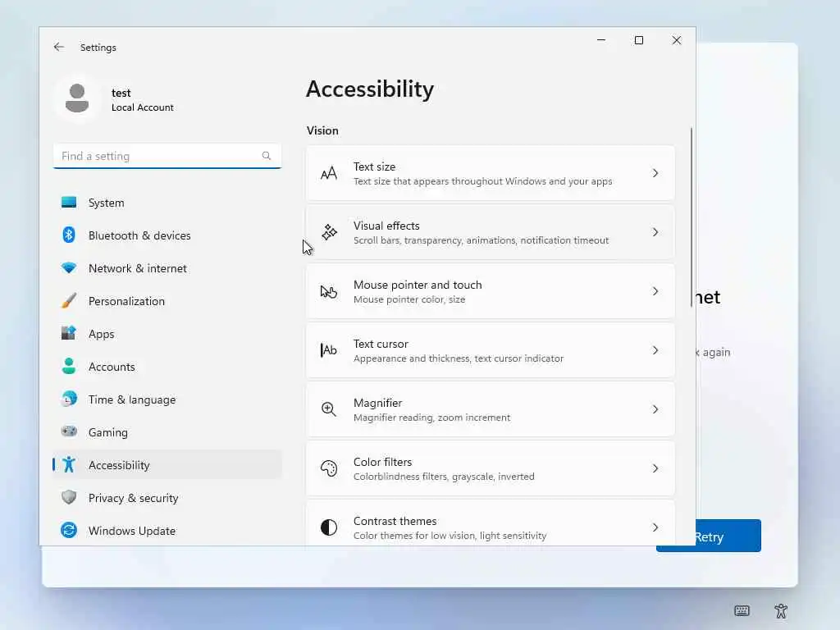Viewport: 840px width, 630px height.
Task: Click in the Find a setting field
Action: 167,156
